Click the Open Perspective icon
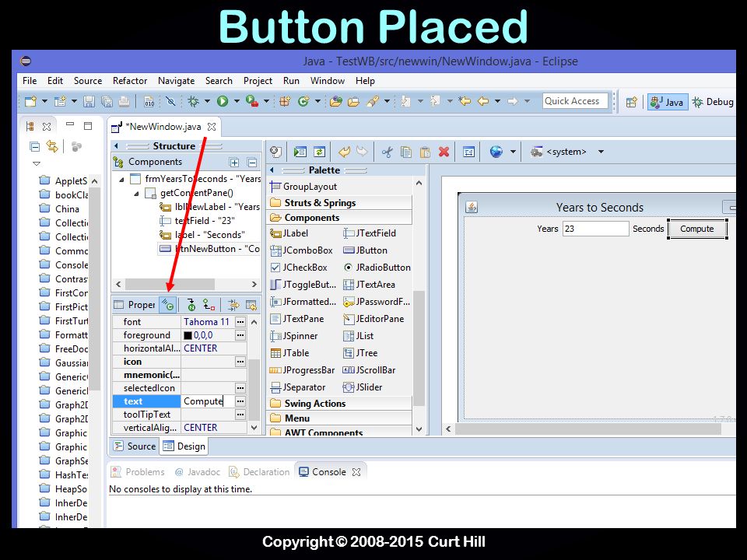 pyautogui.click(x=631, y=102)
